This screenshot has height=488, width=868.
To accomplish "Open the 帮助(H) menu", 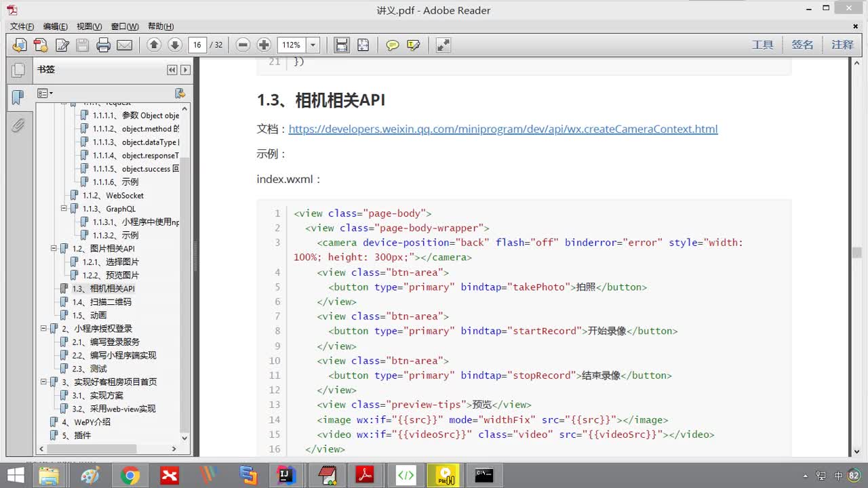I will pos(160,26).
